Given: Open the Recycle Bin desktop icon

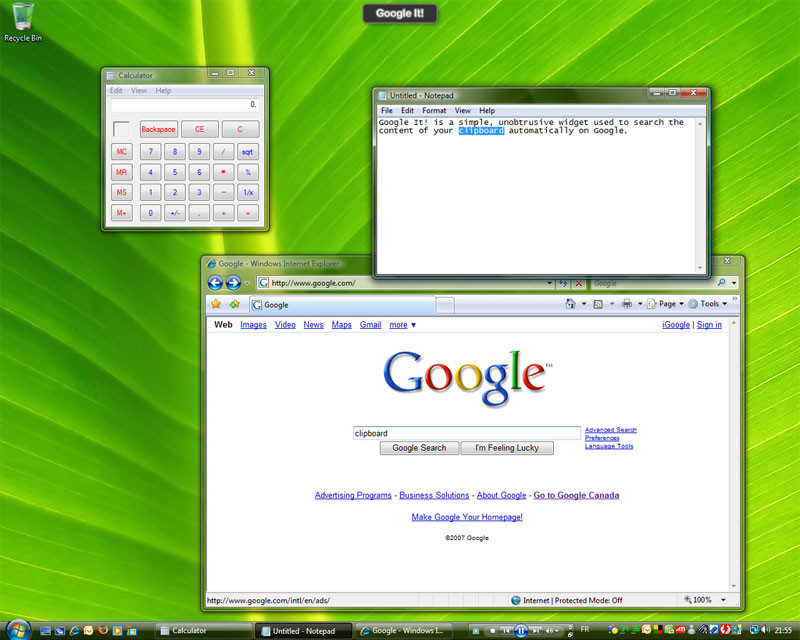Looking at the screenshot, I should [23, 23].
